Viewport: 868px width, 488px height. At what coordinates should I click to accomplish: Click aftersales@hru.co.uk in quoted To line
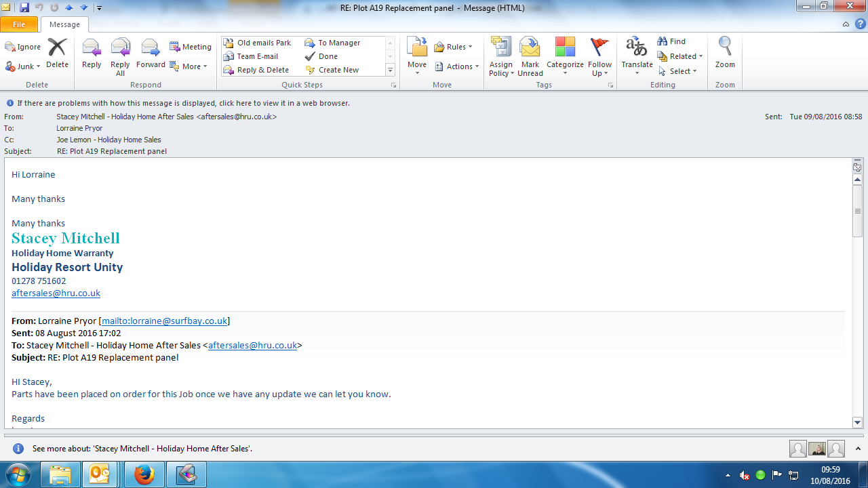click(252, 345)
